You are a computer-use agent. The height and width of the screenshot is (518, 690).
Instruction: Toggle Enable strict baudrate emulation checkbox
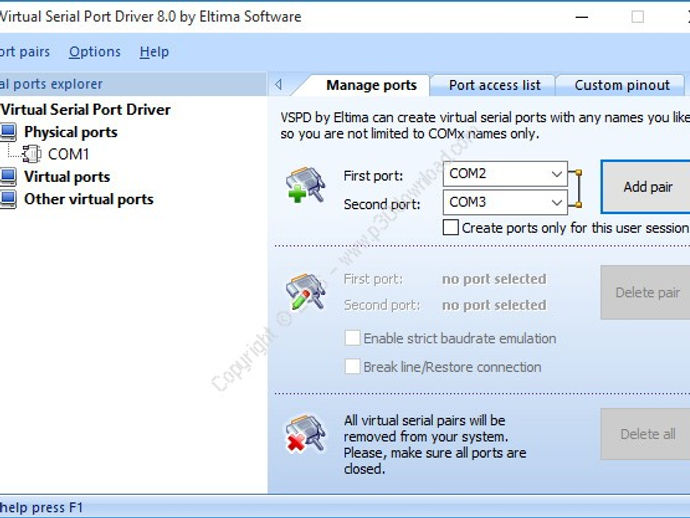pos(352,338)
